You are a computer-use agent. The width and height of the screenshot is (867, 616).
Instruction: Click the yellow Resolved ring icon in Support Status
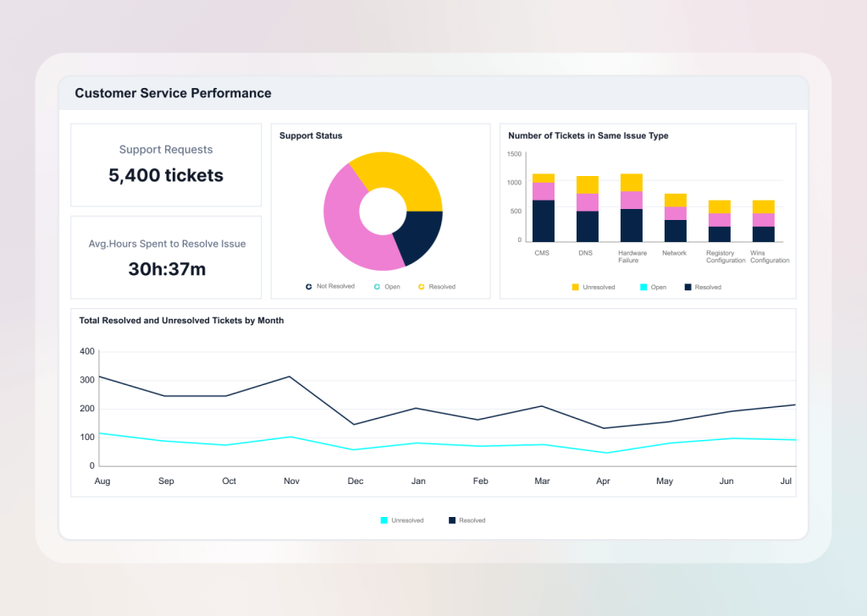(x=422, y=287)
